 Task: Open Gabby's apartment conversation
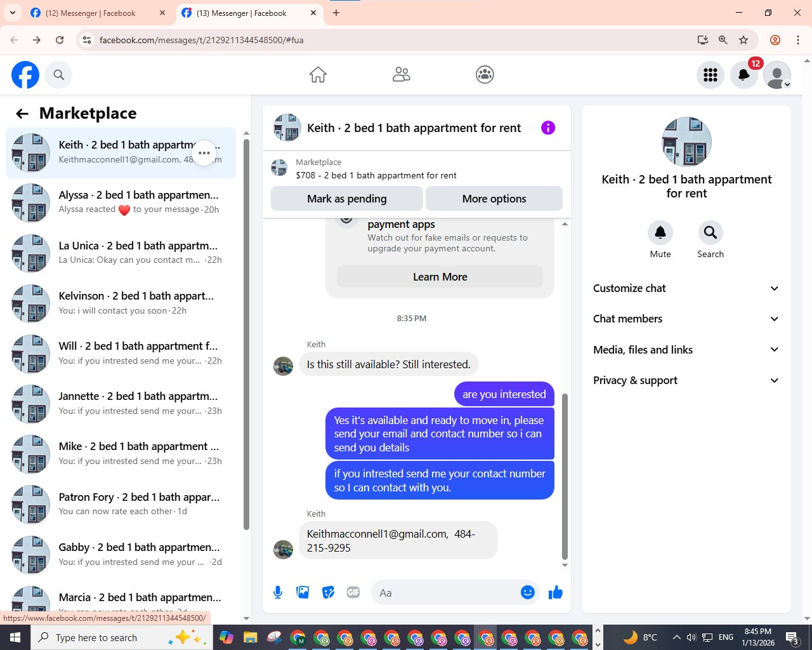pos(121,554)
